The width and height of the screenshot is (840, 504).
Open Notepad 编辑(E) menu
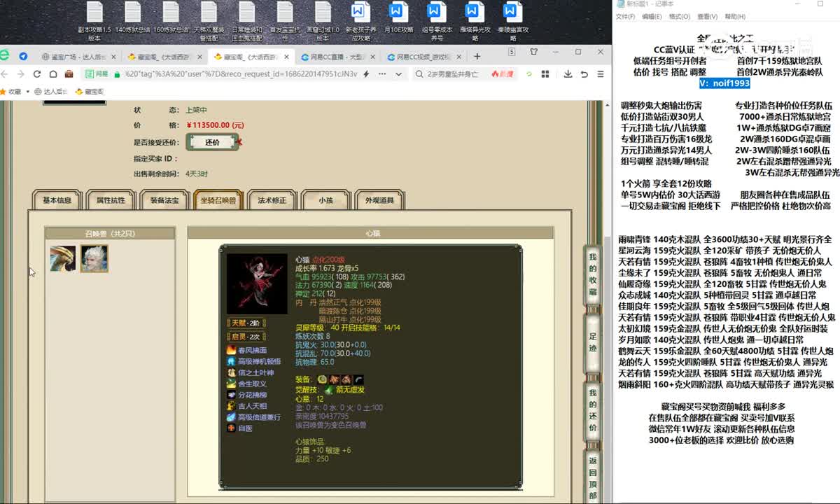click(652, 17)
